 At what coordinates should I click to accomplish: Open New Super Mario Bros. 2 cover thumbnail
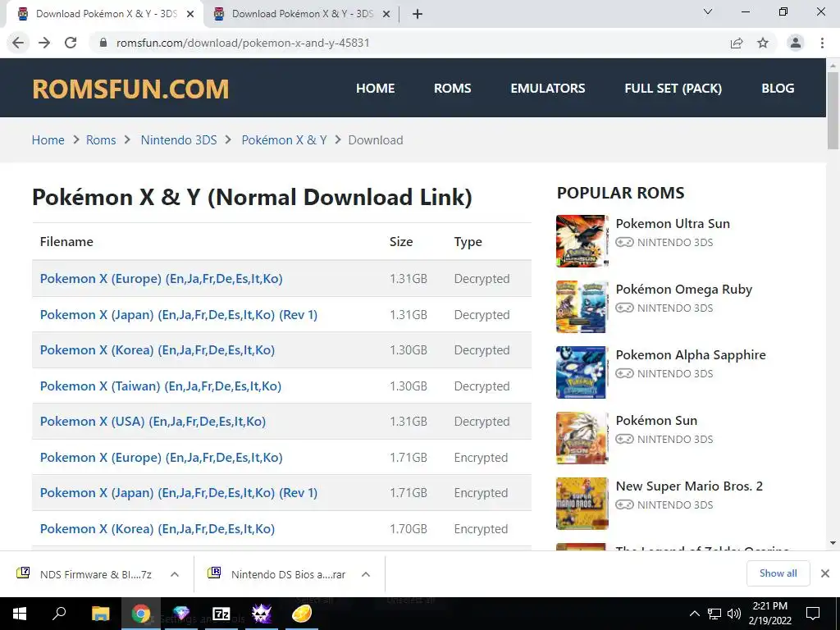click(x=582, y=504)
